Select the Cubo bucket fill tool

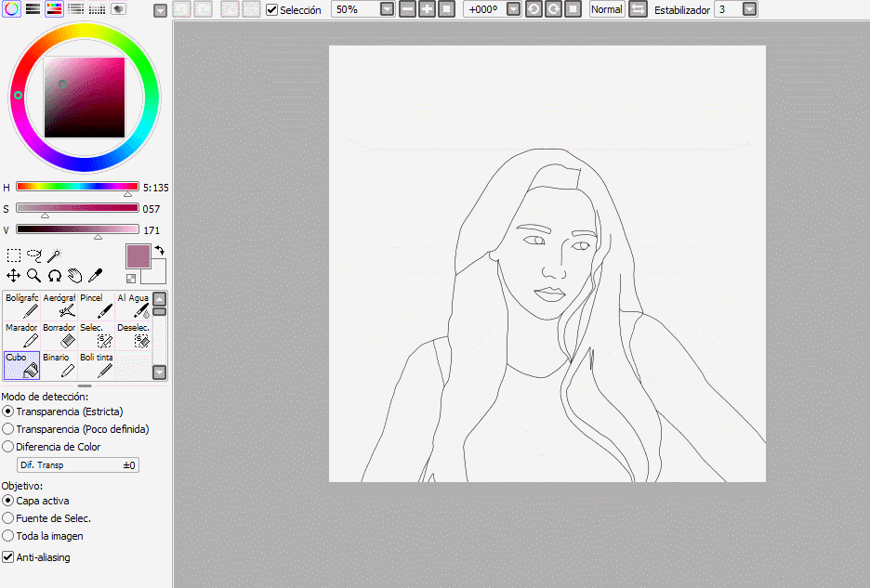21,365
